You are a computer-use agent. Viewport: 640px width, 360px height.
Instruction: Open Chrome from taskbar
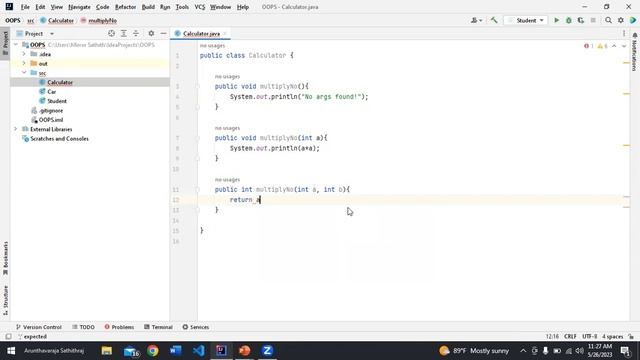tap(153, 351)
